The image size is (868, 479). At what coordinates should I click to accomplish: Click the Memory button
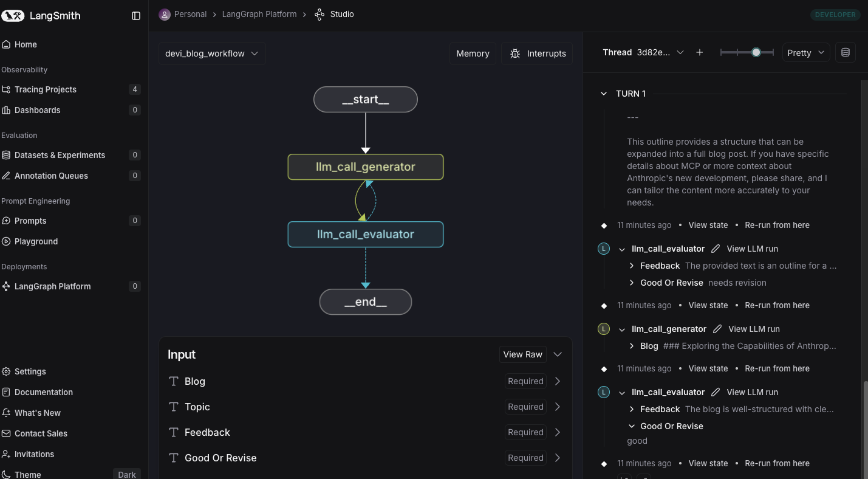coord(473,53)
